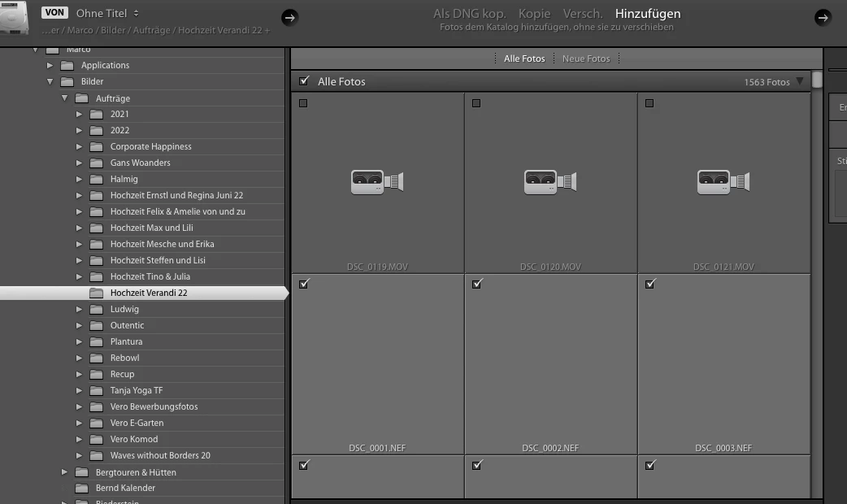Viewport: 847px width, 504px height.
Task: Select the Als DNG kop. import mode
Action: 469,14
